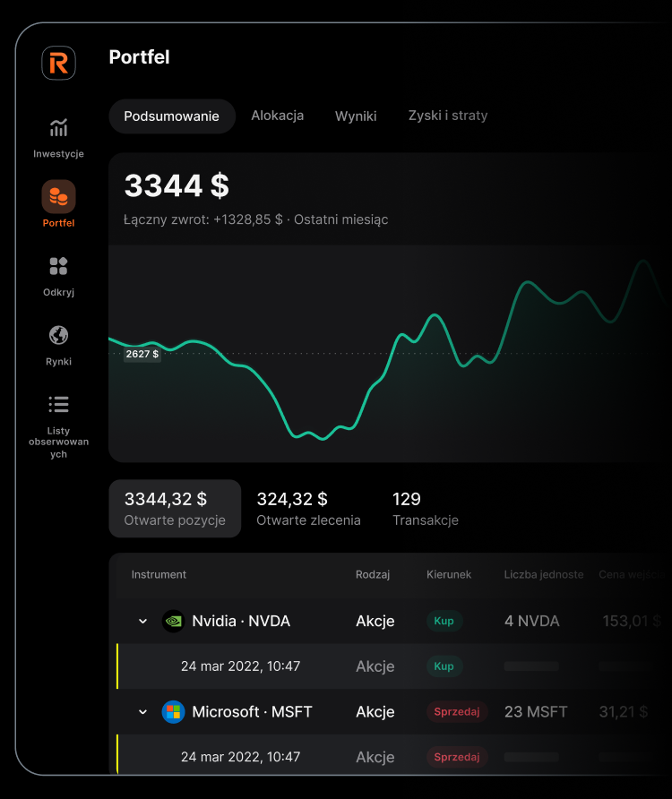
Task: Click the 2627 $ chart baseline label
Action: [x=142, y=354]
